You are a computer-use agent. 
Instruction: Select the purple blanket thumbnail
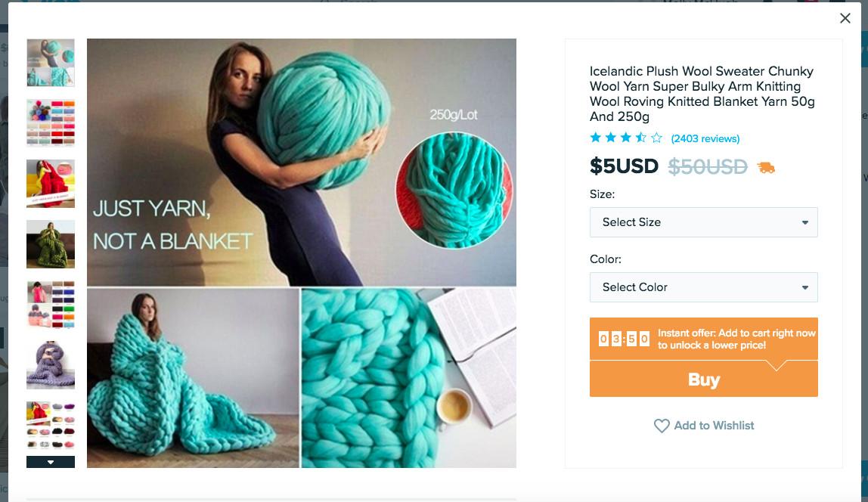(x=51, y=364)
